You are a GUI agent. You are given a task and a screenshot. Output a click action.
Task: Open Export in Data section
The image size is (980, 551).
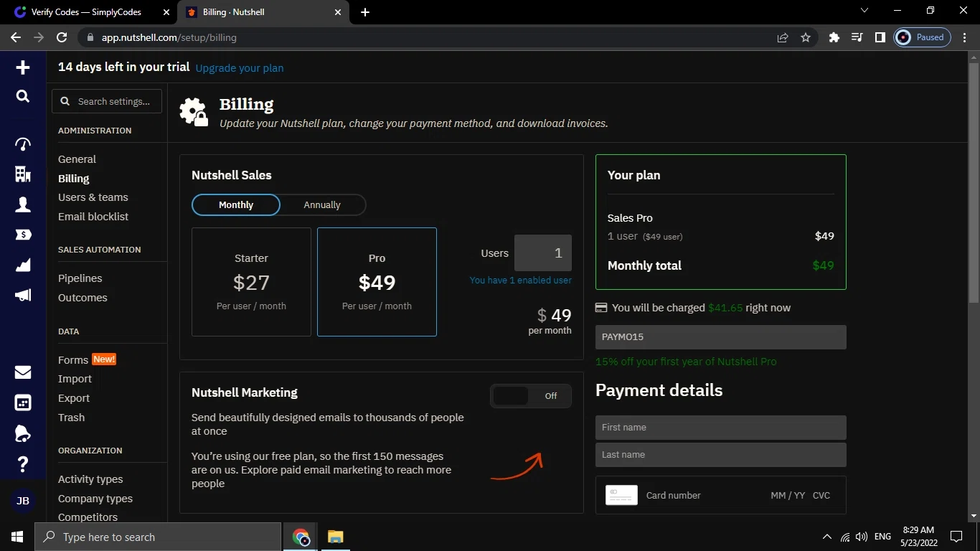coord(74,398)
